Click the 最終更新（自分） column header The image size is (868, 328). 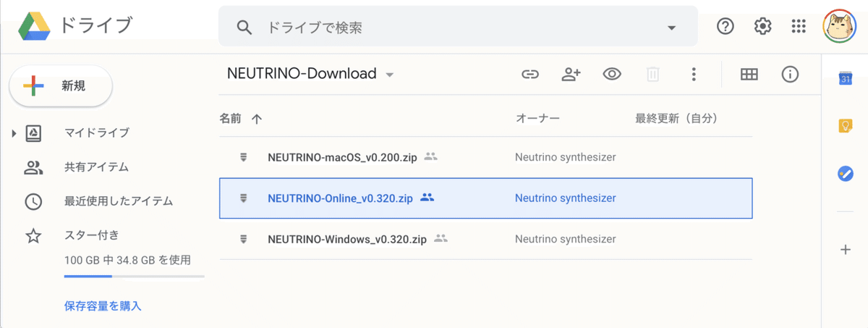[676, 118]
